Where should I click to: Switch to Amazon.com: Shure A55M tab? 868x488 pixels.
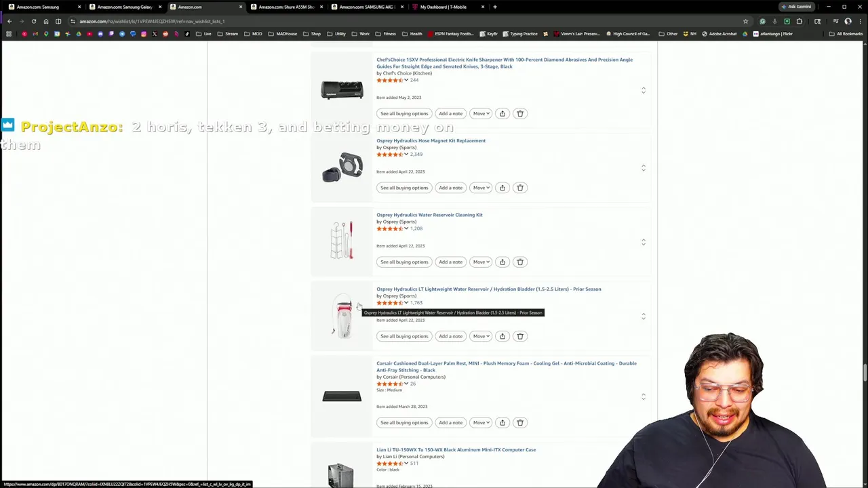point(285,7)
